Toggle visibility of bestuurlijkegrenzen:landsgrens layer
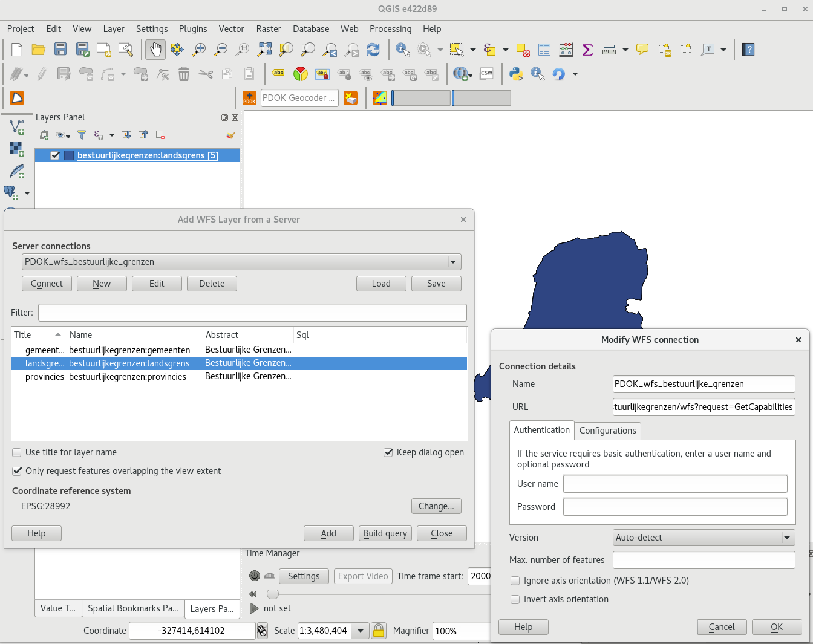The image size is (813, 644). pos(55,155)
